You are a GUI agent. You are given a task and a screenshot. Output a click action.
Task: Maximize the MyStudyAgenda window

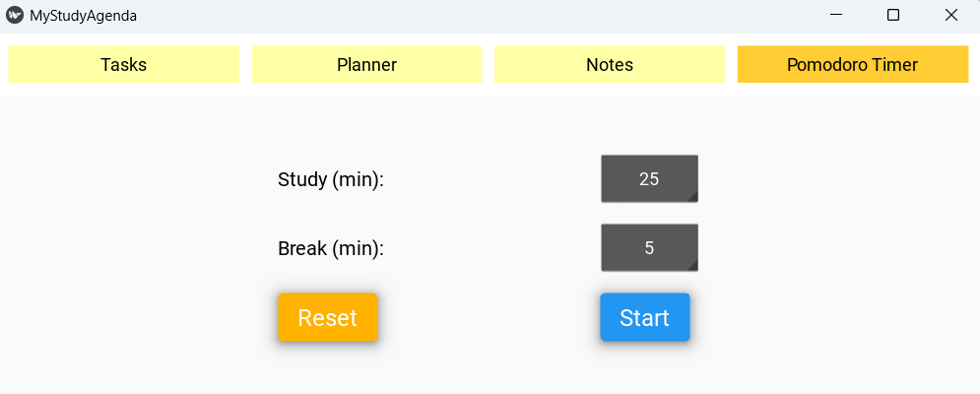(893, 15)
